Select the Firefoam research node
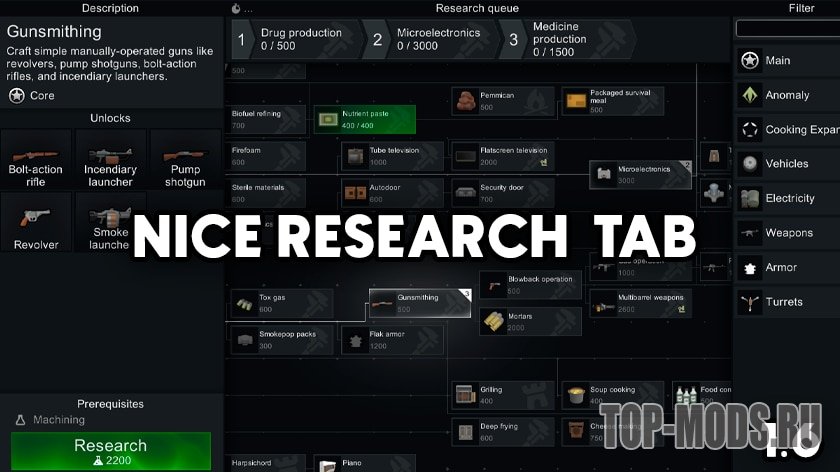Viewport: 840px width, 472px height. (266, 156)
